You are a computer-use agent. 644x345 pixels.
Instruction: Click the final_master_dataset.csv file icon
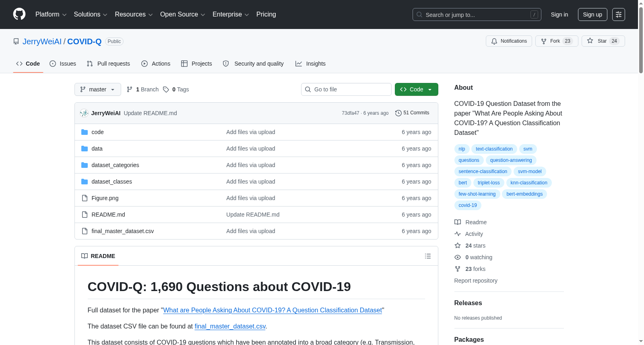[85, 231]
